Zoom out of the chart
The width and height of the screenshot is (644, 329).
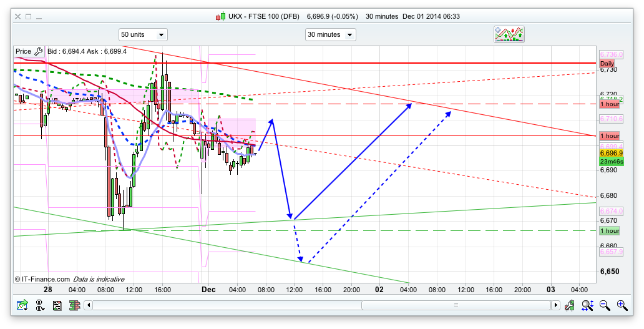605,305
